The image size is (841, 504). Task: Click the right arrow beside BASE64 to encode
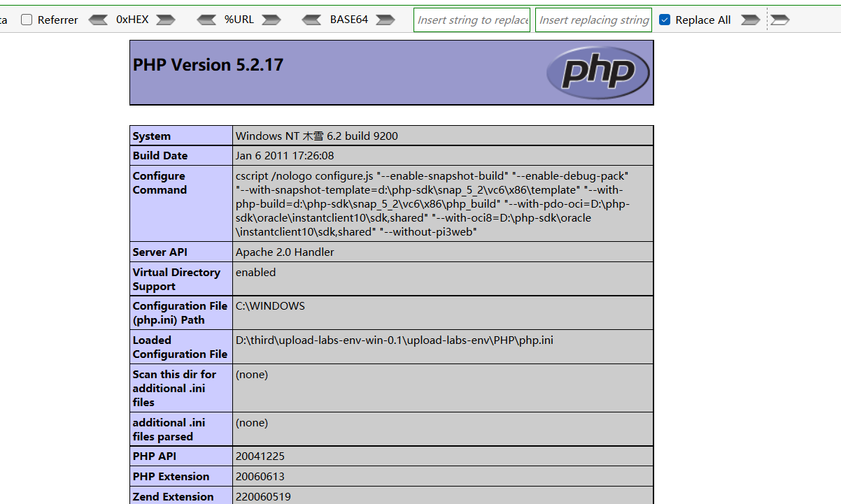pos(386,20)
